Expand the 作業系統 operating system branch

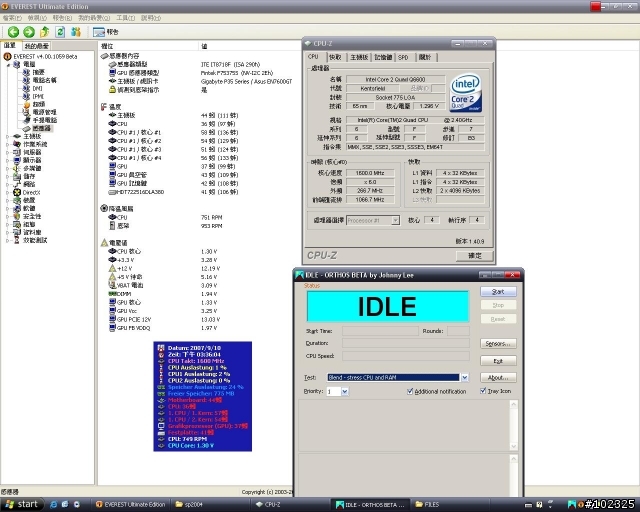coord(8,144)
